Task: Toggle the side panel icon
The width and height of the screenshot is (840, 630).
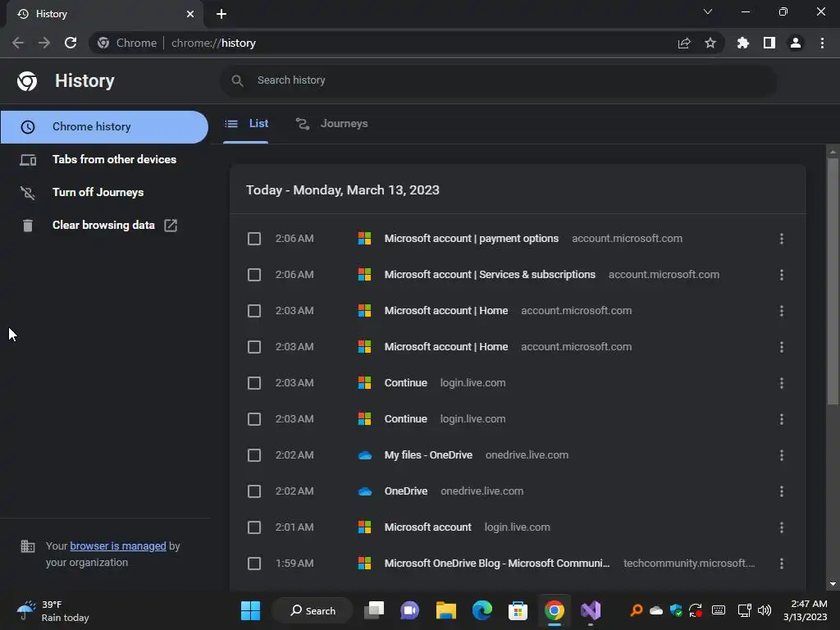Action: [x=769, y=43]
